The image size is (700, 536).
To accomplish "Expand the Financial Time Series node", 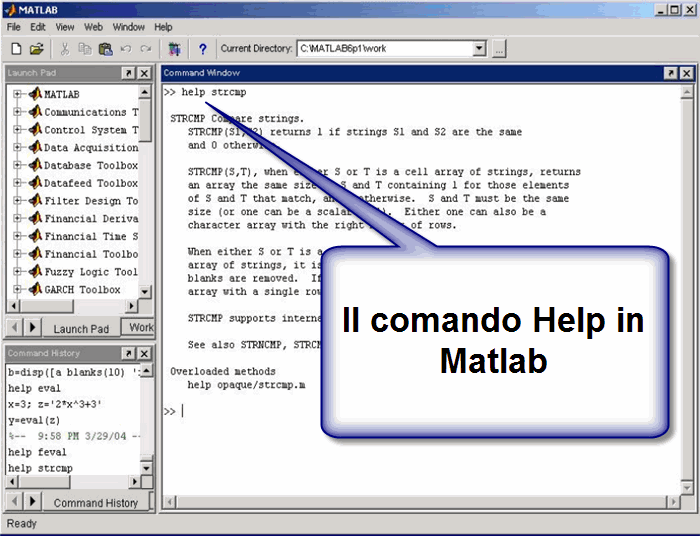I will (17, 236).
